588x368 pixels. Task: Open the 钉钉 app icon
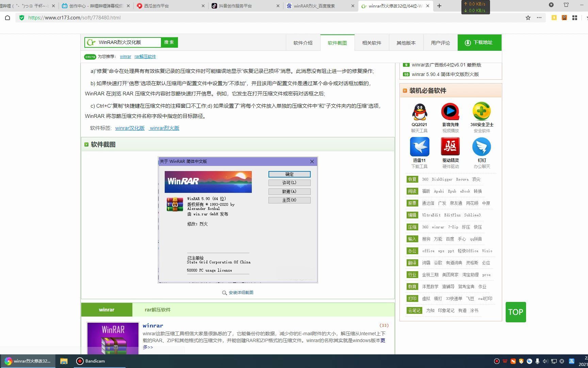[481, 147]
